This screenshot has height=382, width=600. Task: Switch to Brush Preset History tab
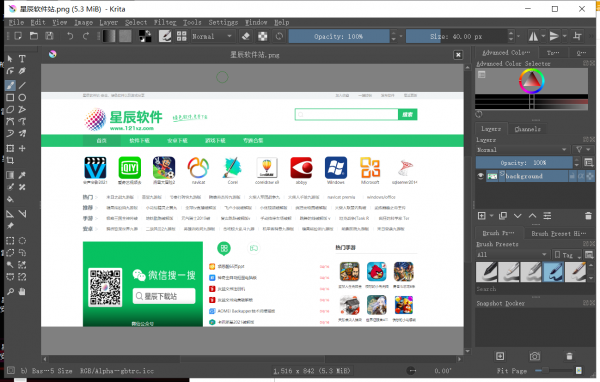click(x=558, y=233)
